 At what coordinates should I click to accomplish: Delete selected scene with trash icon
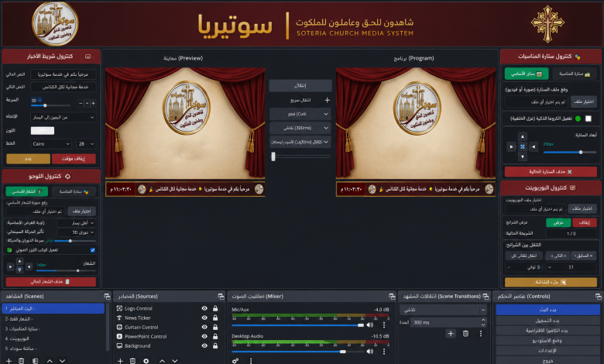[21, 361]
